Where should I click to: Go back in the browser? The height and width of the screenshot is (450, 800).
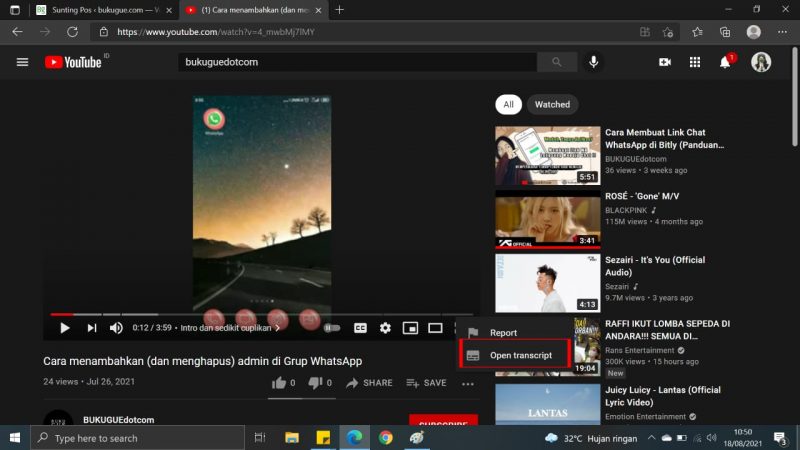(17, 32)
